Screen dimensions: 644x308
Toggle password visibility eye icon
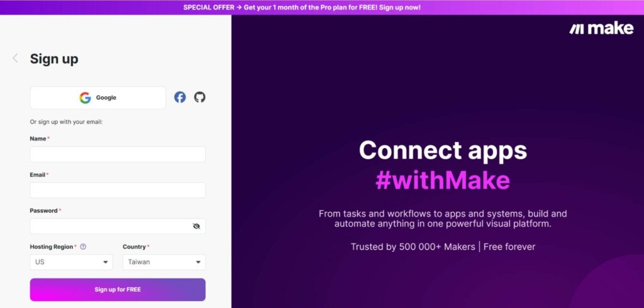pyautogui.click(x=196, y=226)
